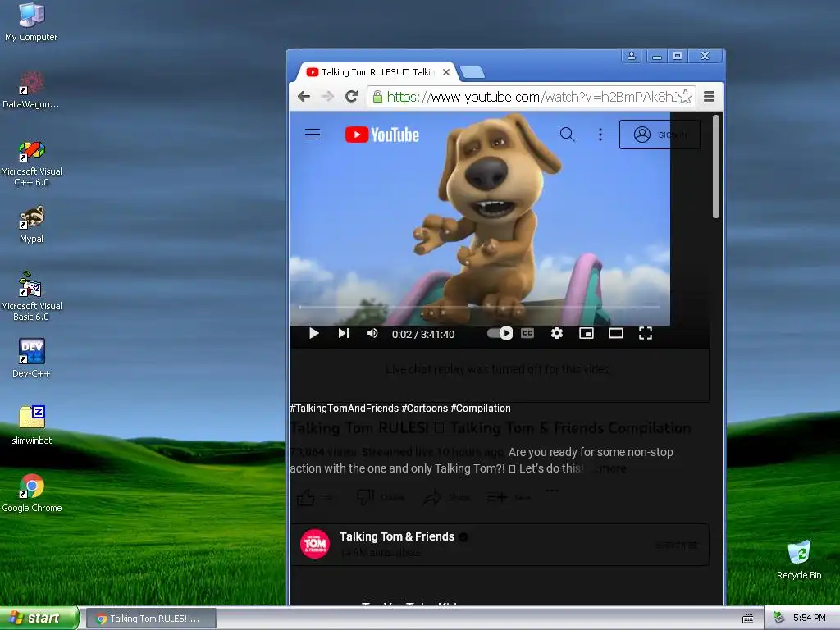Open video settings gear

tap(557, 333)
